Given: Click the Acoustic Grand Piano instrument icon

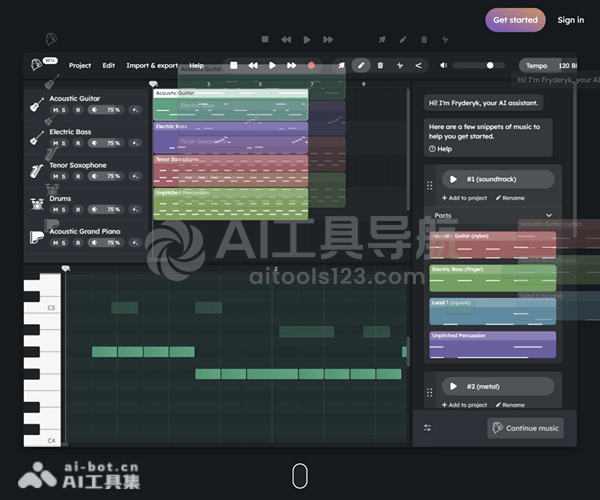Looking at the screenshot, I should (37, 237).
